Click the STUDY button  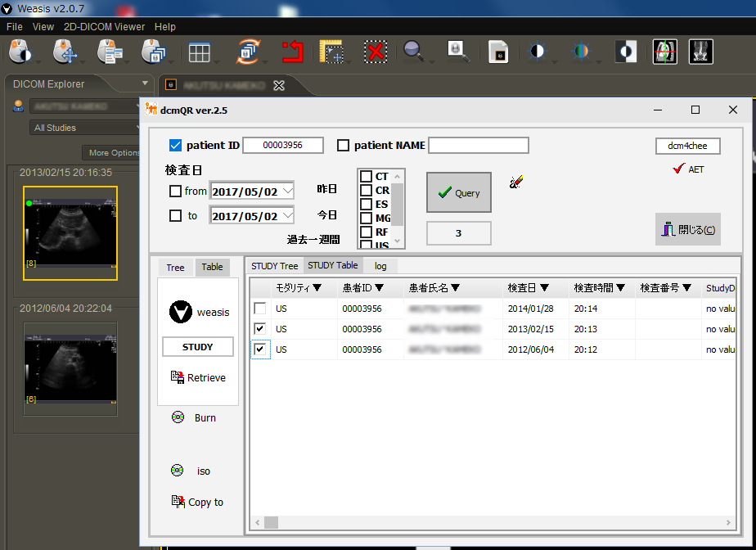coord(198,347)
